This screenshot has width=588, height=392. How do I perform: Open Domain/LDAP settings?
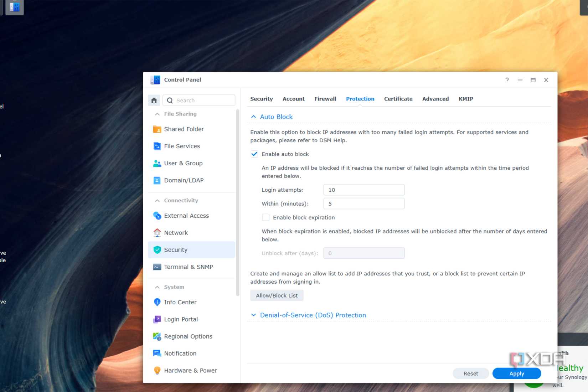191,180
